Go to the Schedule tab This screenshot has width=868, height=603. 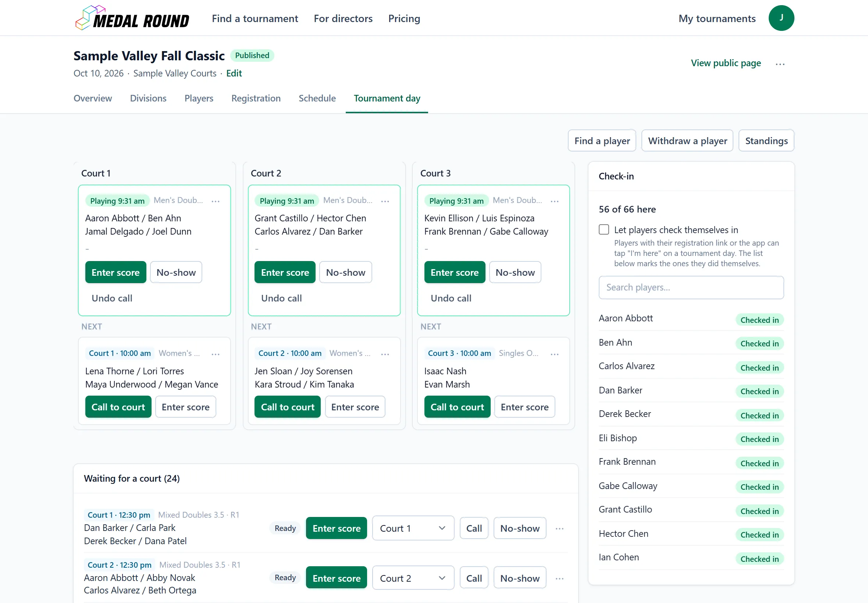317,98
